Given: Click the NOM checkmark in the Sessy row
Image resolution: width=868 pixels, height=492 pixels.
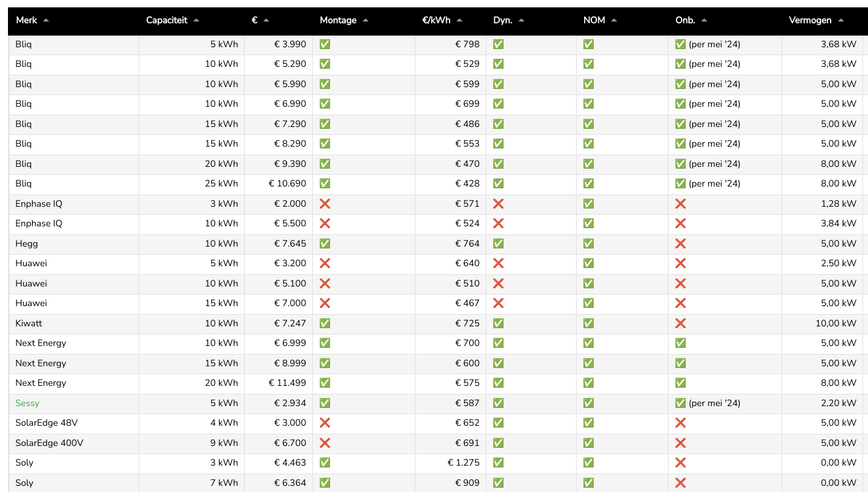Looking at the screenshot, I should pyautogui.click(x=588, y=403).
